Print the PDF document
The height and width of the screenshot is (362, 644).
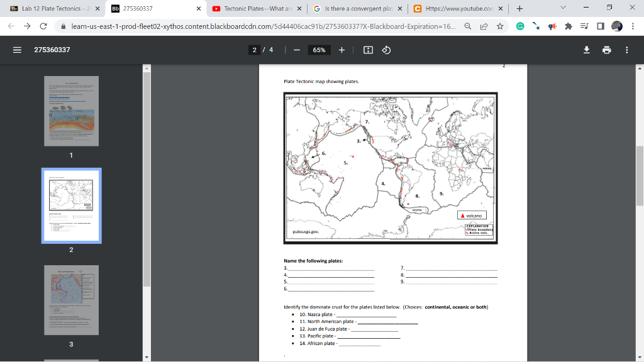click(x=606, y=49)
